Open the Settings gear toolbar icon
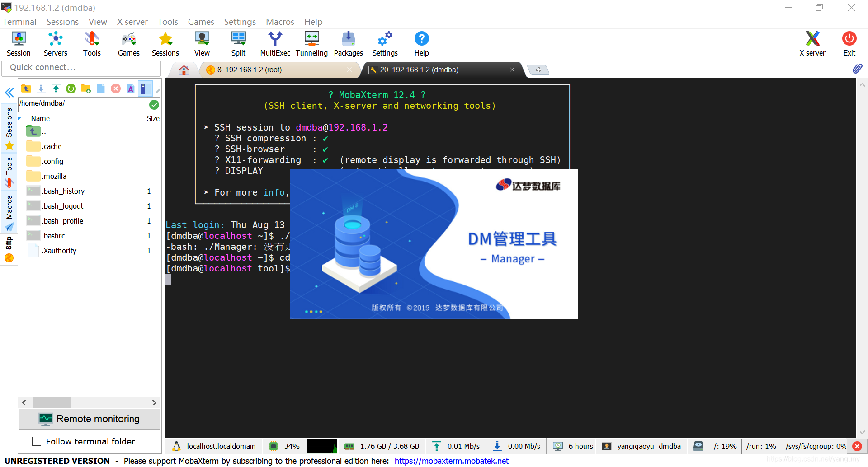The width and height of the screenshot is (868, 467). [385, 44]
